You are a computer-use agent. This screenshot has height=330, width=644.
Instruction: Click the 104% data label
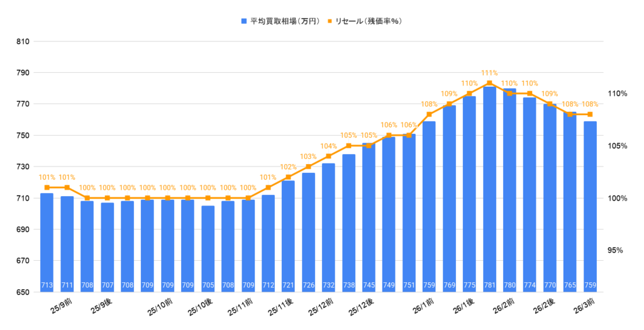pyautogui.click(x=328, y=146)
